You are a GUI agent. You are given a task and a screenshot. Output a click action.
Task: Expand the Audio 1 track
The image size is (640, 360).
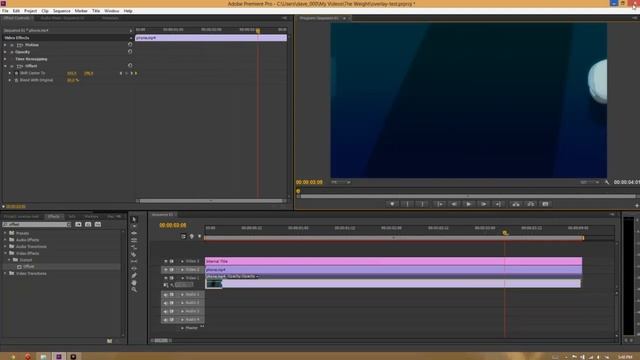[x=182, y=295]
